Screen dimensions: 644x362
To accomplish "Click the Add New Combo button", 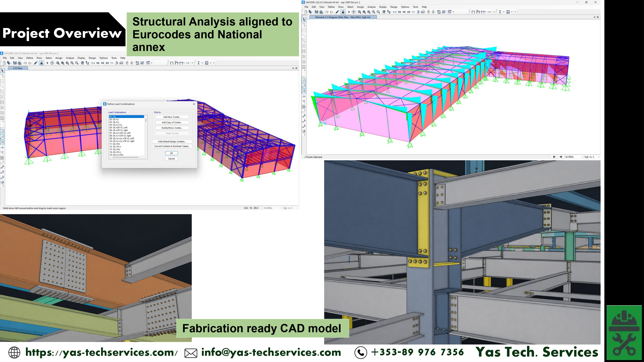I will [x=172, y=117].
